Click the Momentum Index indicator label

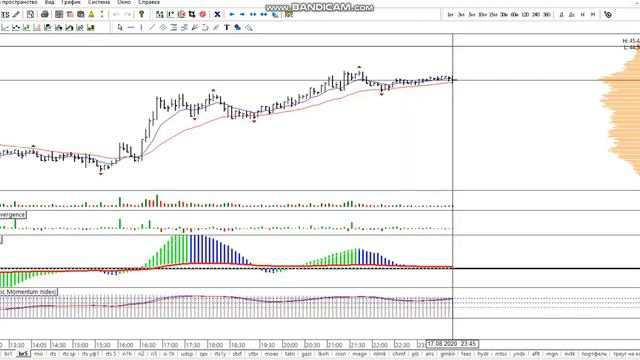28,292
